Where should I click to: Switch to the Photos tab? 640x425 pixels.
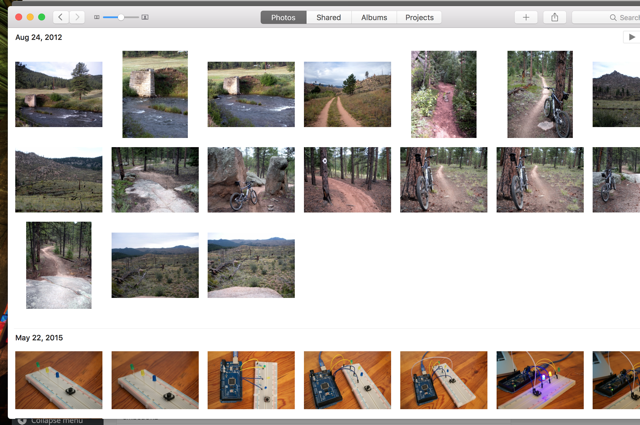[x=283, y=18]
